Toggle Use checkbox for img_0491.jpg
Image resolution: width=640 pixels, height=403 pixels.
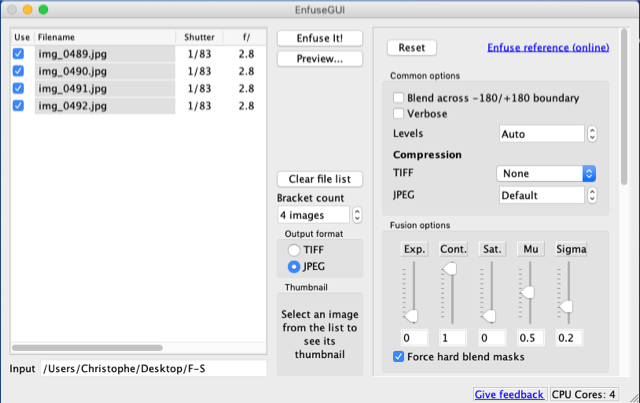click(18, 88)
